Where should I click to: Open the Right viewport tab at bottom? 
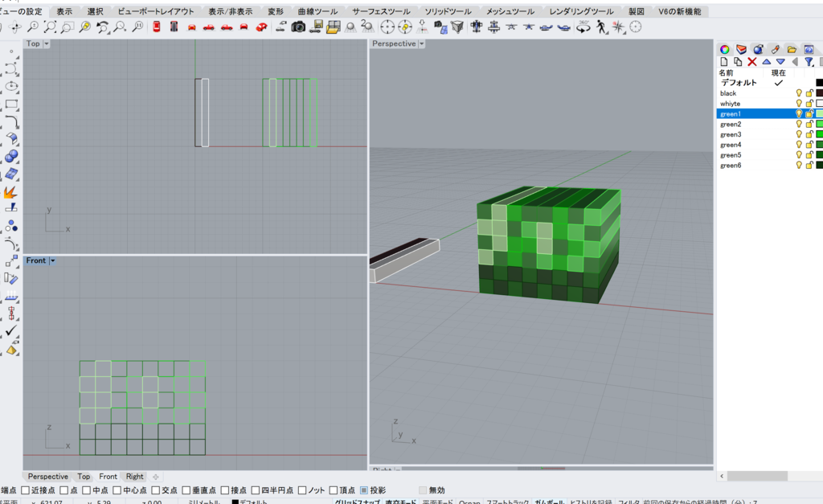pyautogui.click(x=134, y=477)
